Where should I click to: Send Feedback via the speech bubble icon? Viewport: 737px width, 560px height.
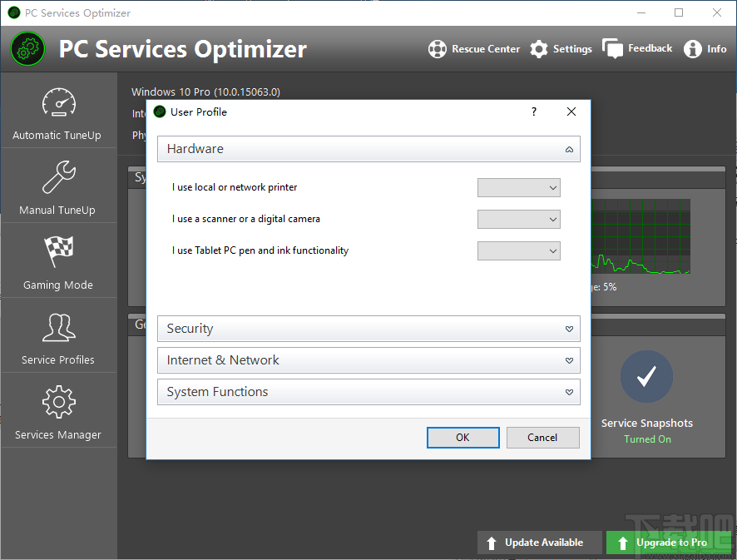(x=637, y=48)
